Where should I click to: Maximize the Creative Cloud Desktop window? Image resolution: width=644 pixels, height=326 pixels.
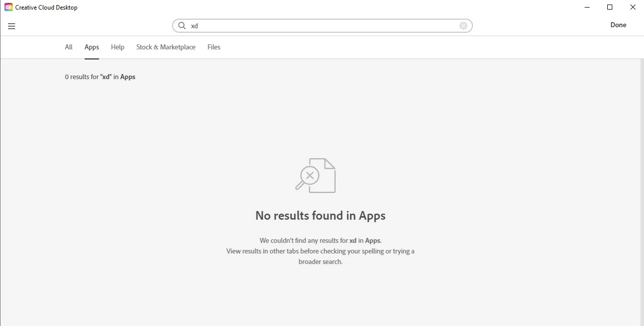click(610, 7)
